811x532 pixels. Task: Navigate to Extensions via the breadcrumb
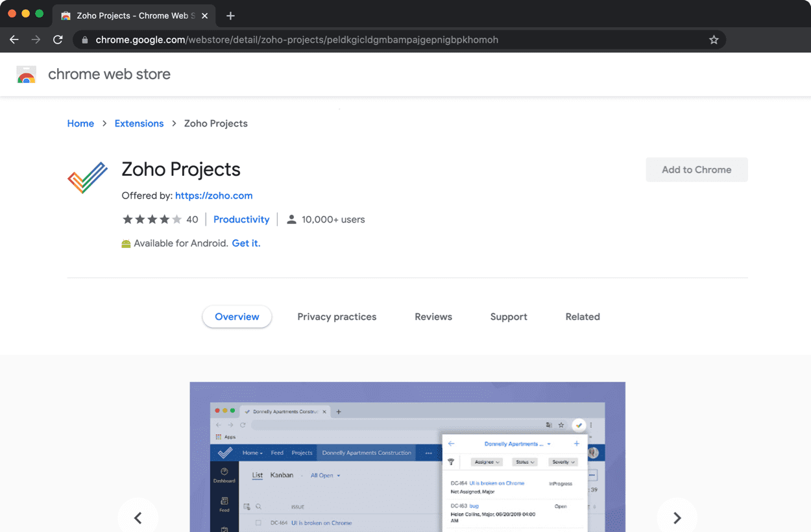139,123
